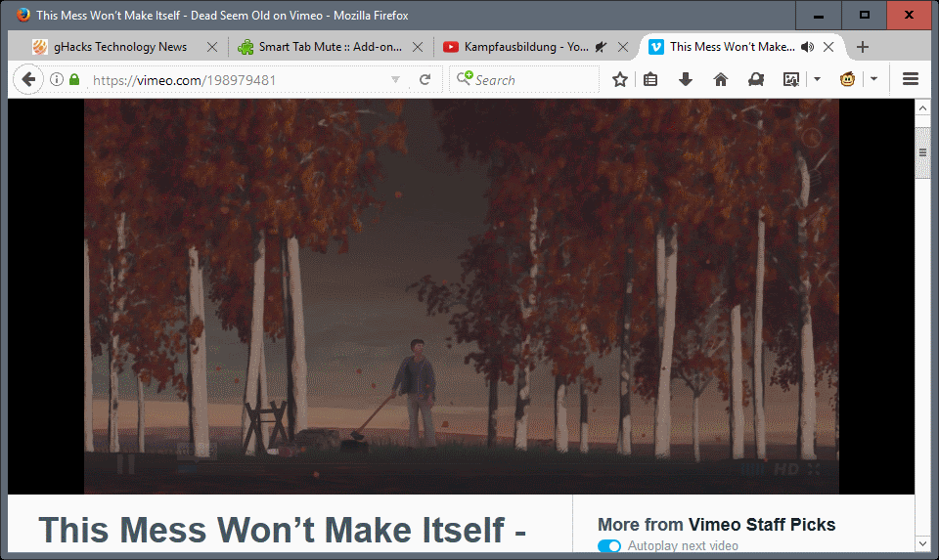Click search engine magnifier icon
This screenshot has height=560, width=939.
point(464,78)
